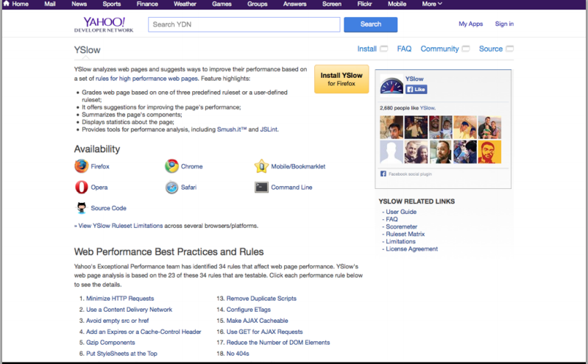Click the Sign in link
Screen dimensions: 588x364
point(504,24)
